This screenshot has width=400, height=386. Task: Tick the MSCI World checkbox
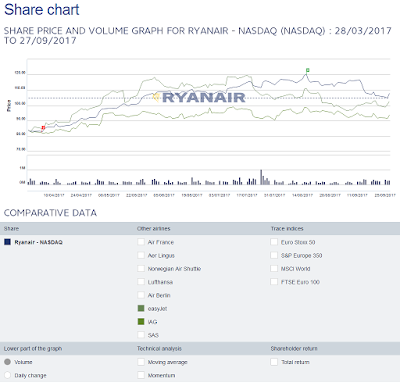click(x=274, y=269)
